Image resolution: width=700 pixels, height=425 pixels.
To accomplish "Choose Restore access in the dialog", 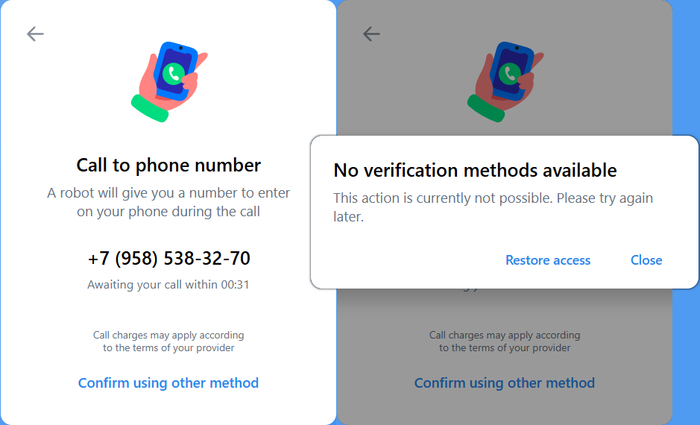I will tap(548, 260).
